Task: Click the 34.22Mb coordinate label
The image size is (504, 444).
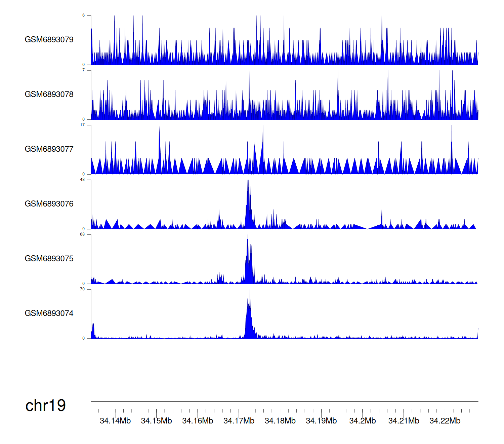Action: (x=445, y=421)
